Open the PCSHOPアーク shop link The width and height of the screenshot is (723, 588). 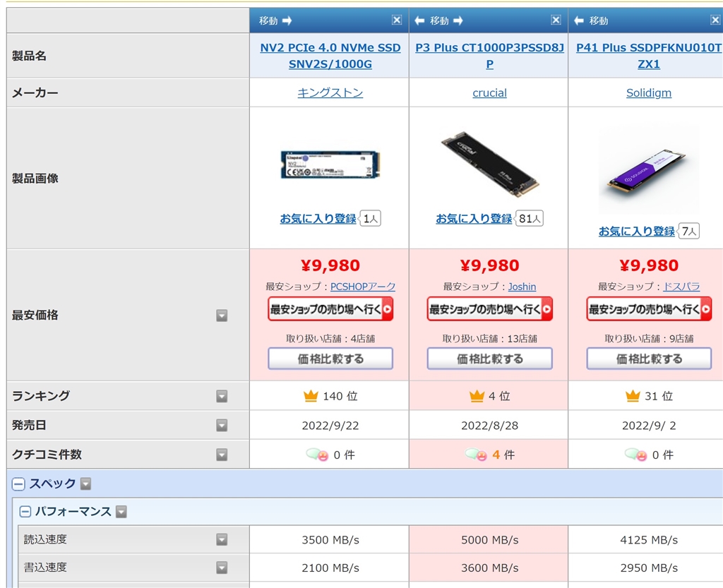[x=363, y=287]
